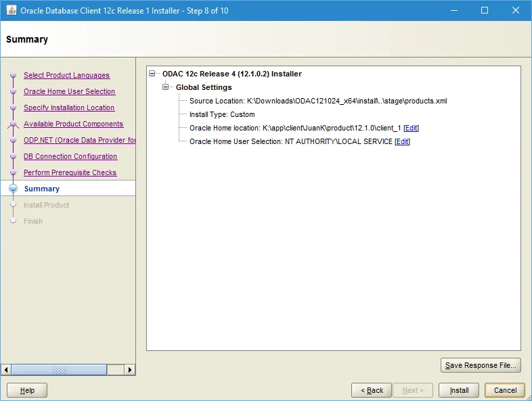Cancel the Oracle client installation
Image resolution: width=532 pixels, height=401 pixels.
click(x=505, y=390)
